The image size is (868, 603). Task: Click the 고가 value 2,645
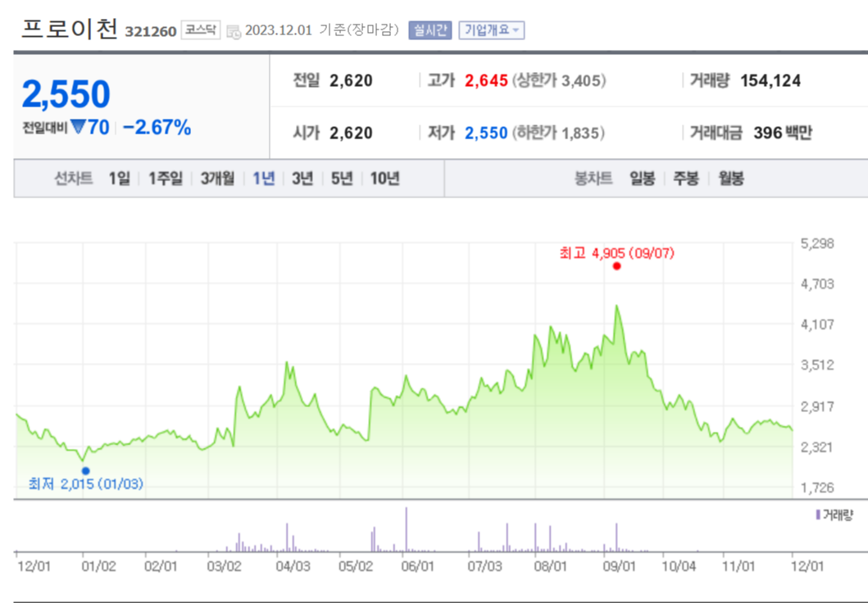[486, 81]
